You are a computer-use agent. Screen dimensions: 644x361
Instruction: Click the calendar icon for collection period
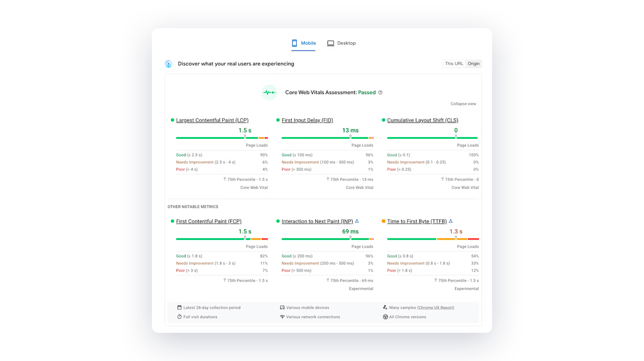179,308
